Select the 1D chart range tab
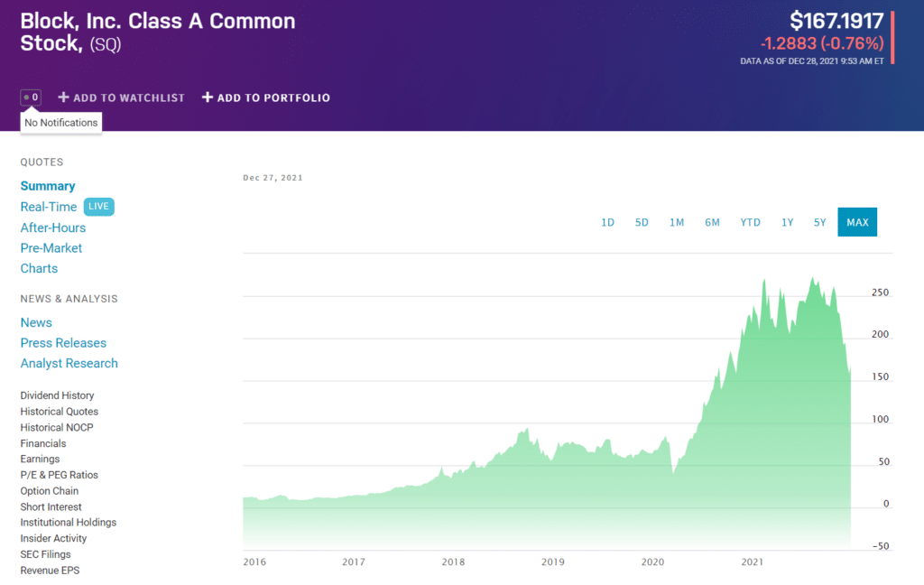This screenshot has height=585, width=924. click(x=607, y=222)
